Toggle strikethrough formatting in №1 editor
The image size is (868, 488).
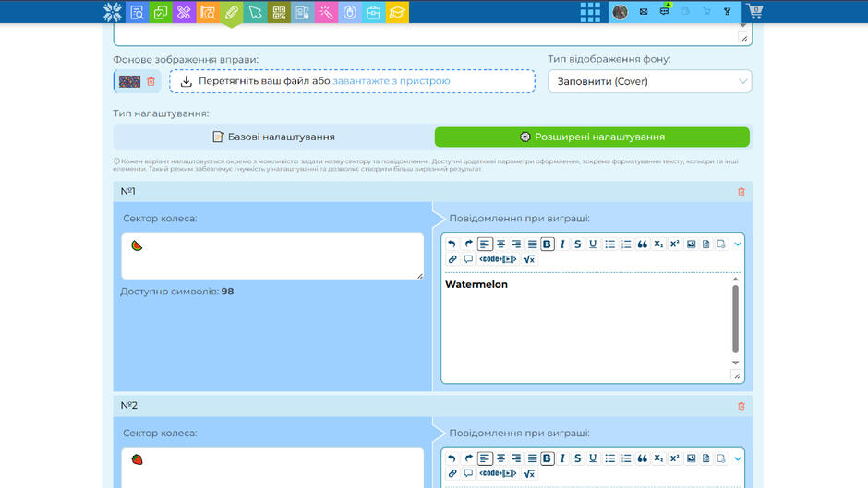577,244
